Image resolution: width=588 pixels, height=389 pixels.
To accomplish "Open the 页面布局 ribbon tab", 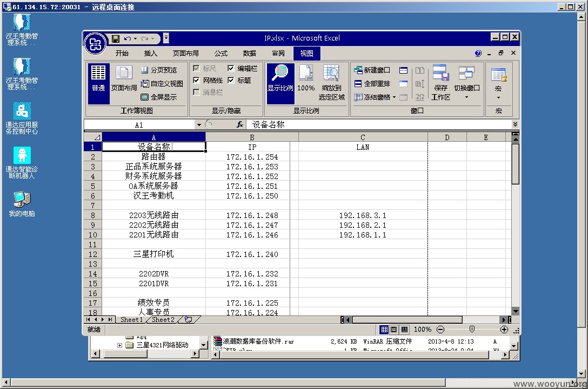I will click(x=185, y=54).
